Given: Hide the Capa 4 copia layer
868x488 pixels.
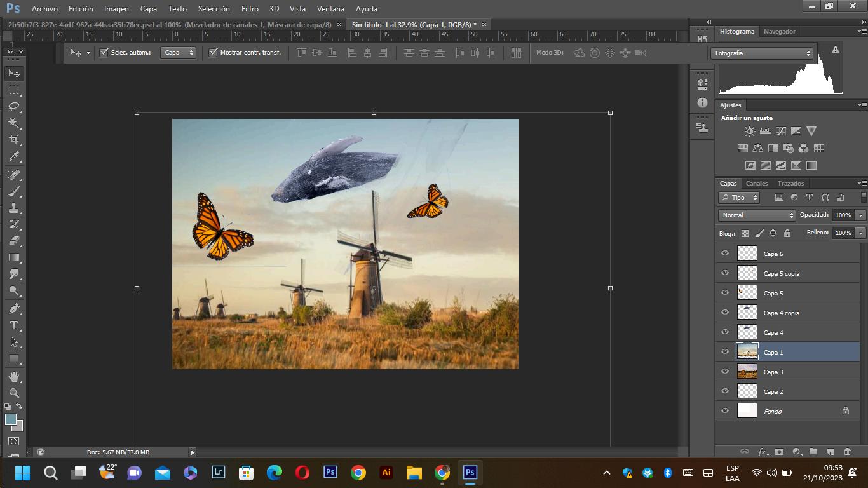Looking at the screenshot, I should pos(725,313).
